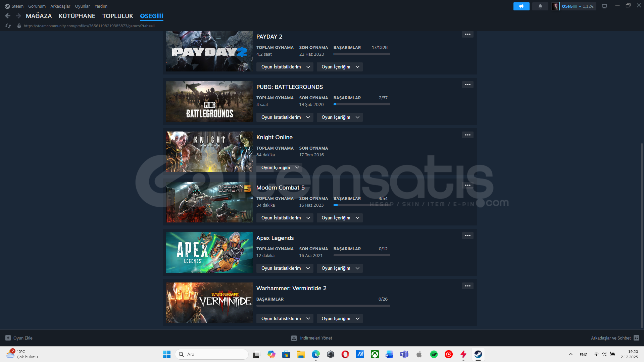Click the Friends and Chat grid icon
Viewport: 644px width, 362px height.
pos(636,338)
